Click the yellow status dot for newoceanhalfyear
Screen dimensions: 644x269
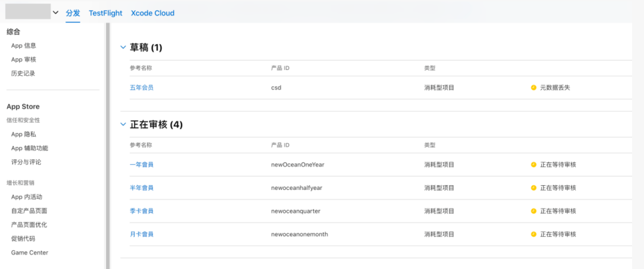point(533,188)
